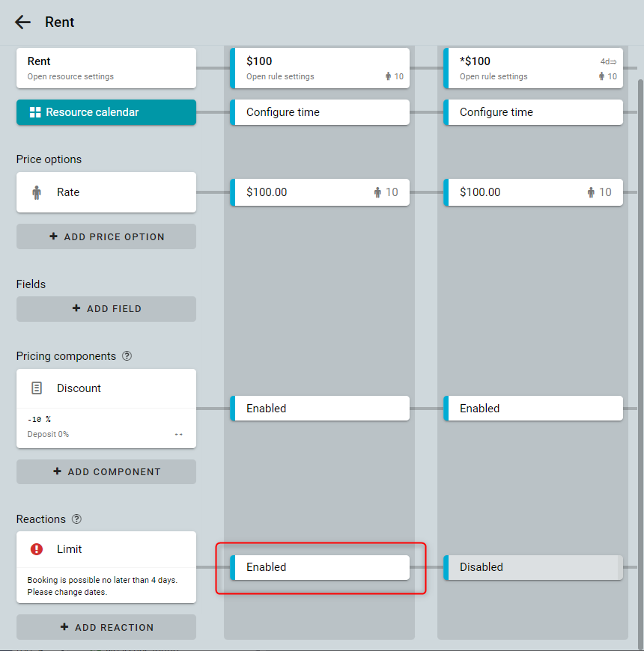The image size is (644, 651).
Task: Toggle first column Limit reaction Enabled cell
Action: (x=321, y=567)
